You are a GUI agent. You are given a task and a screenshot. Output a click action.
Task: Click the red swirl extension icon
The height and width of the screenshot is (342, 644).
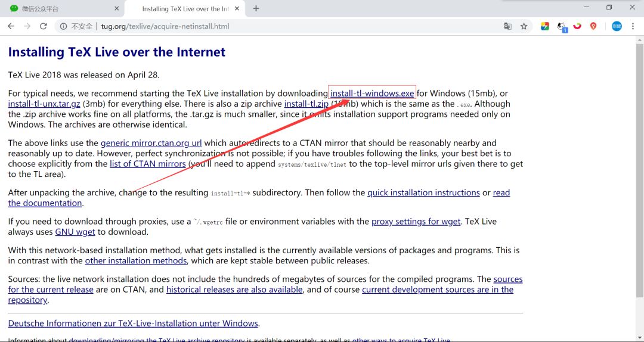(x=577, y=26)
